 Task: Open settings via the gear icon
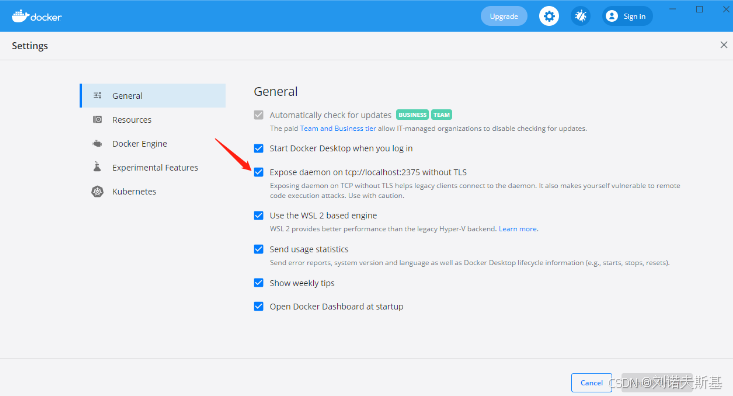click(549, 16)
